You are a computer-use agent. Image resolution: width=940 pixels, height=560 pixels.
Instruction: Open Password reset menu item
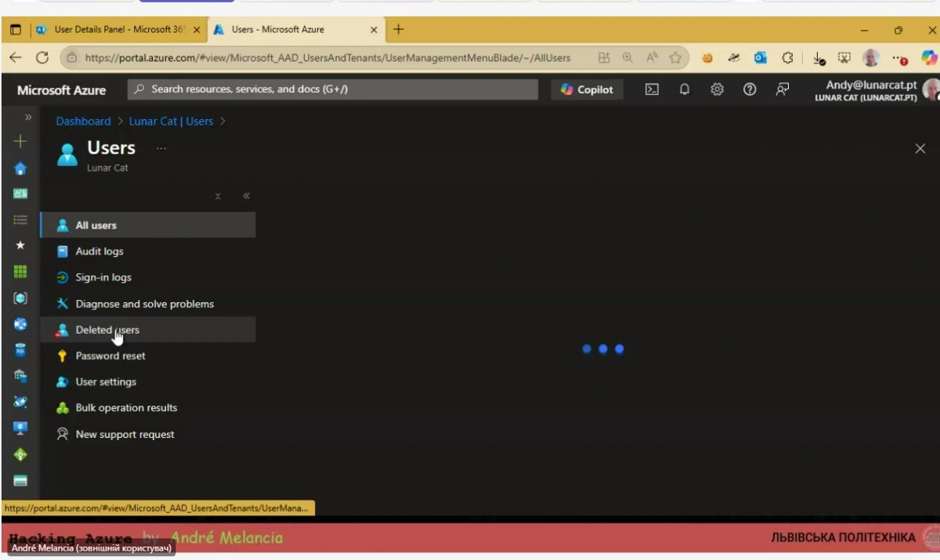point(110,356)
